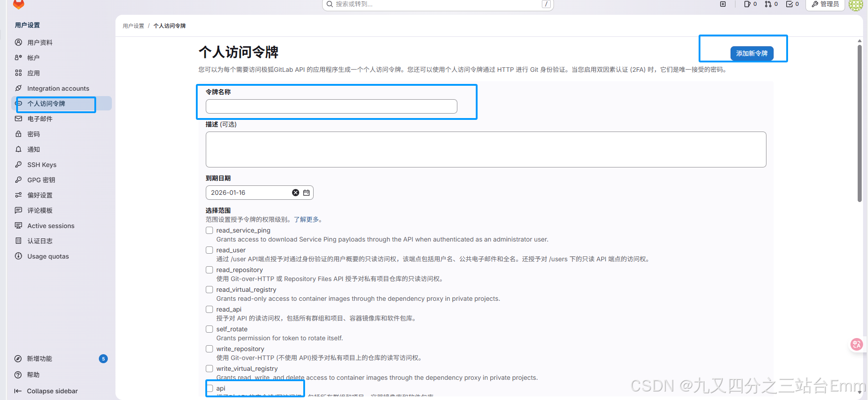Open the issues counter icon
The width and height of the screenshot is (868, 400).
750,4
